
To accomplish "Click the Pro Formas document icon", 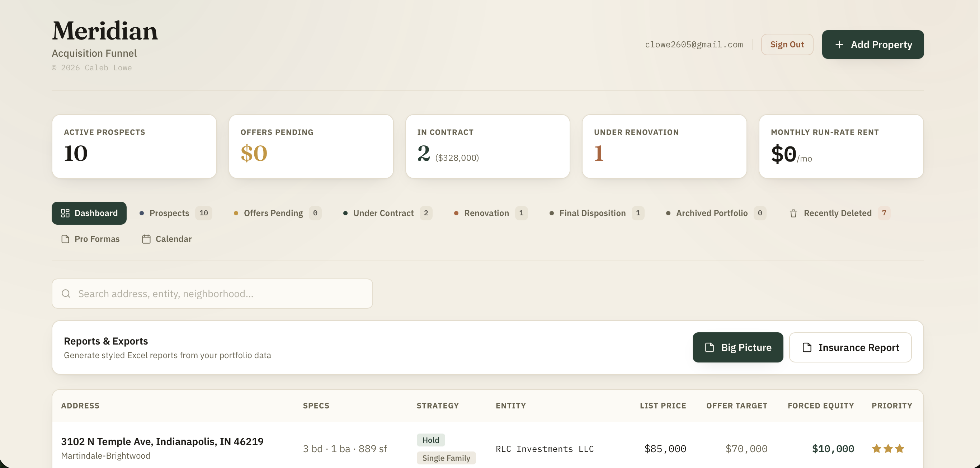I will [x=65, y=239].
